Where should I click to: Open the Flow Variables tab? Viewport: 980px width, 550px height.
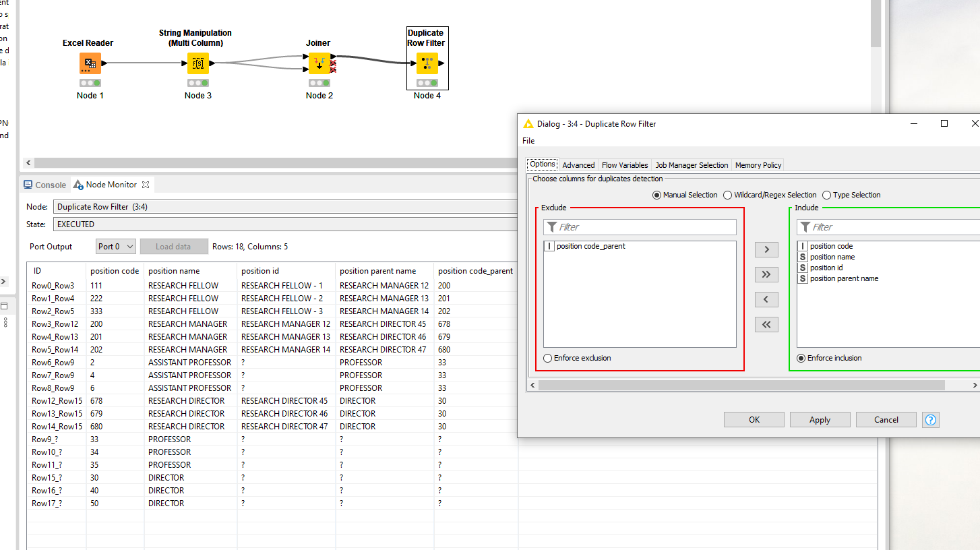(625, 165)
